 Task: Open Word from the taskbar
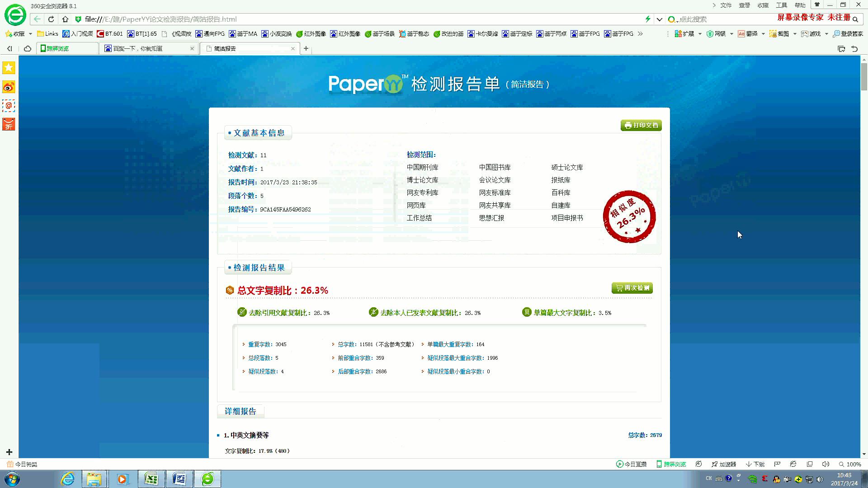[179, 479]
